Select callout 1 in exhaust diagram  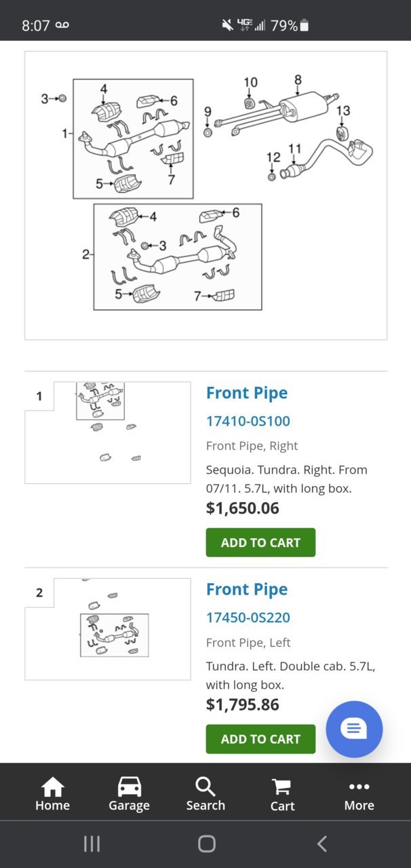click(66, 134)
